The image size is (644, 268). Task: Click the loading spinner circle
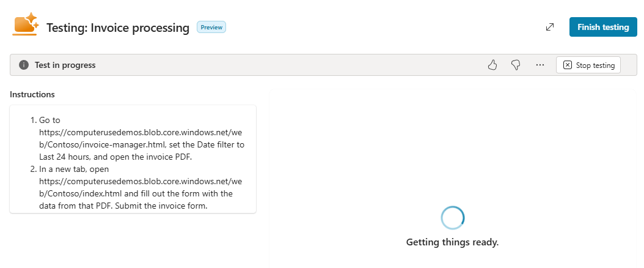click(453, 218)
